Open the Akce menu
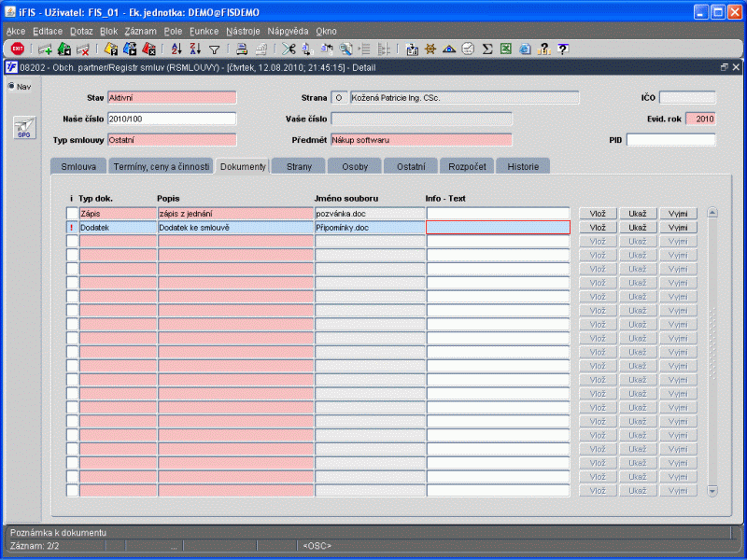The width and height of the screenshot is (747, 560). tap(16, 31)
